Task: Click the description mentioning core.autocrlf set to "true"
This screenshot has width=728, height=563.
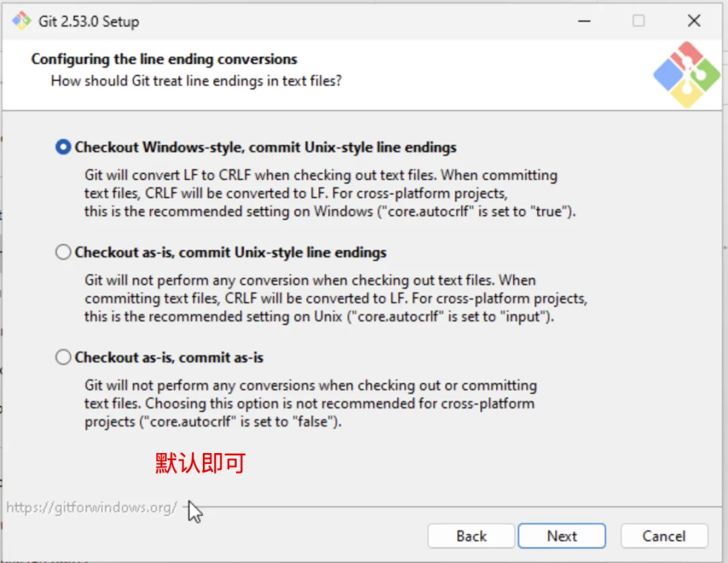Action: tap(330, 194)
